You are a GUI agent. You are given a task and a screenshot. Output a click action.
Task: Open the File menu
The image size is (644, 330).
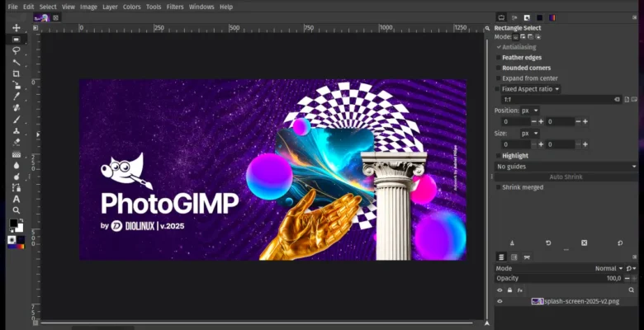click(12, 7)
